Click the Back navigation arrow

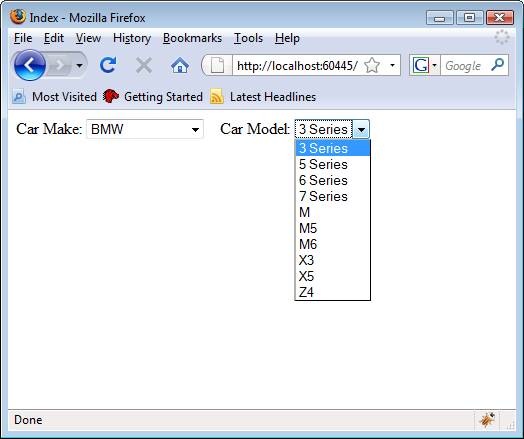coord(30,65)
